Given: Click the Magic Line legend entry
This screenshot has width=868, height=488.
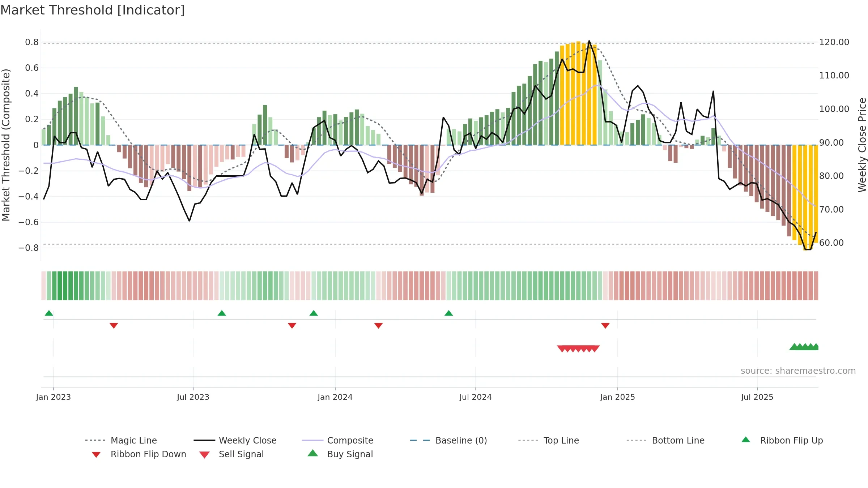Looking at the screenshot, I should (x=121, y=440).
